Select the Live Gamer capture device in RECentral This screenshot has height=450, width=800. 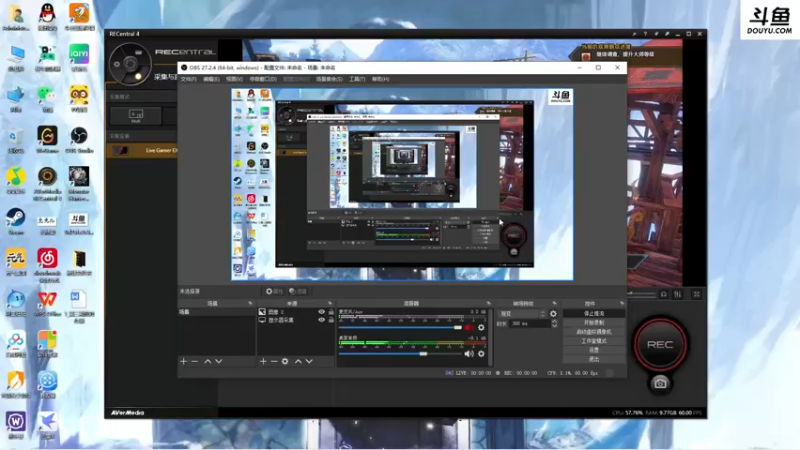pyautogui.click(x=142, y=151)
